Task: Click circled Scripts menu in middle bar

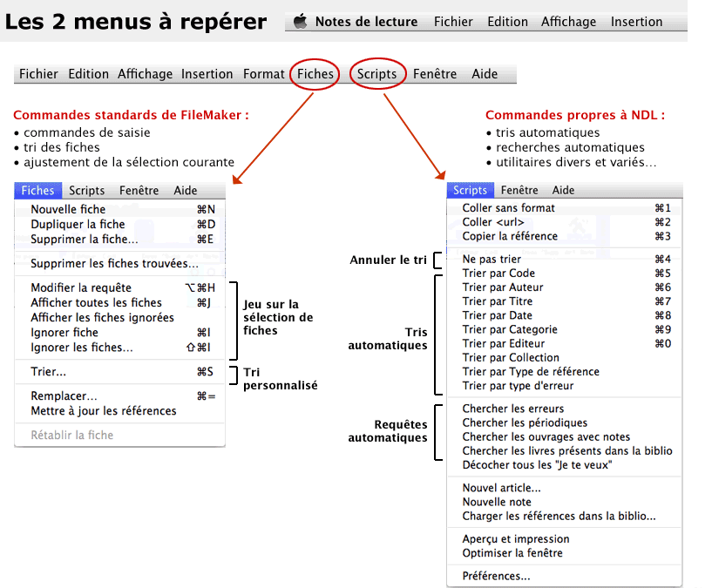Action: [x=376, y=74]
